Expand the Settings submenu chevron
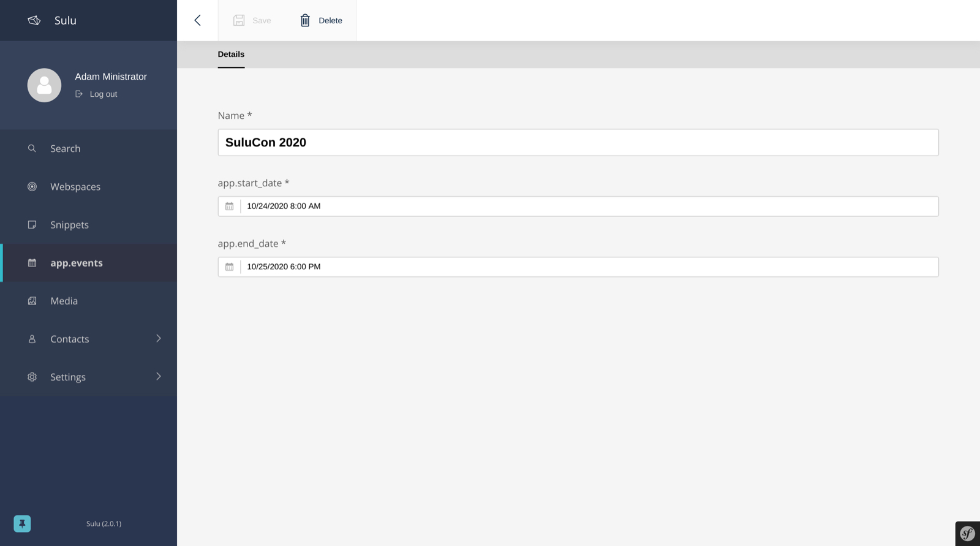980x546 pixels. pos(159,376)
